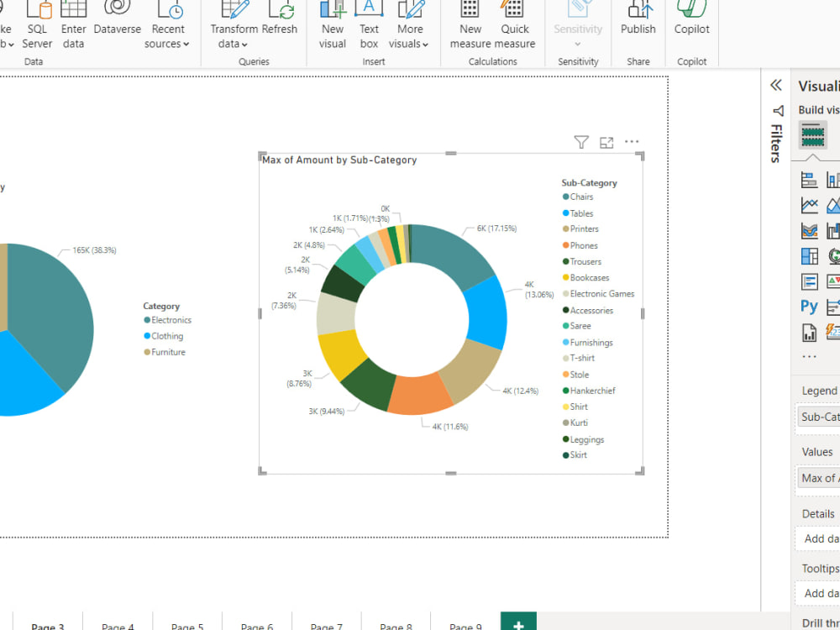The image size is (840, 630).
Task: Choose the line chart visual
Action: pyautogui.click(x=810, y=205)
